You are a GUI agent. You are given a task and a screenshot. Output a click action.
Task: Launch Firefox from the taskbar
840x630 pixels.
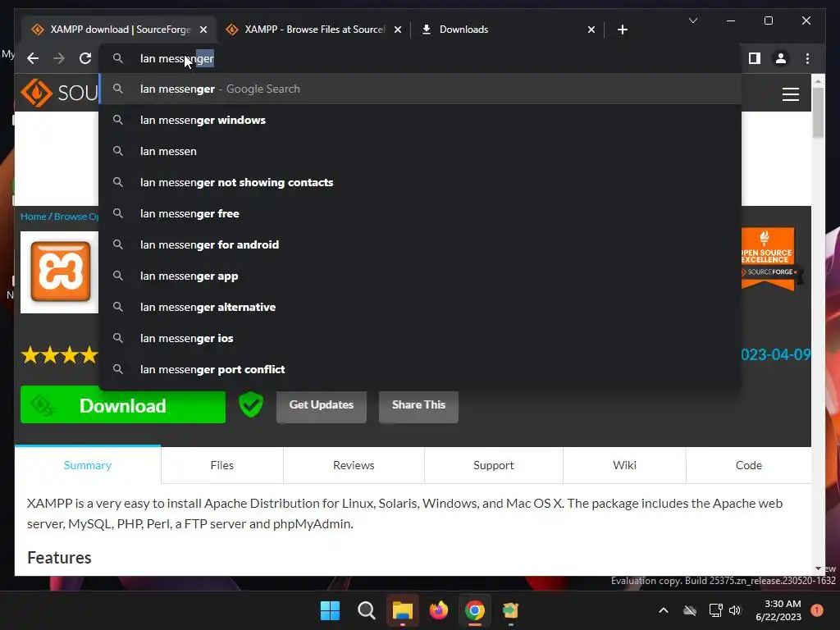click(439, 610)
